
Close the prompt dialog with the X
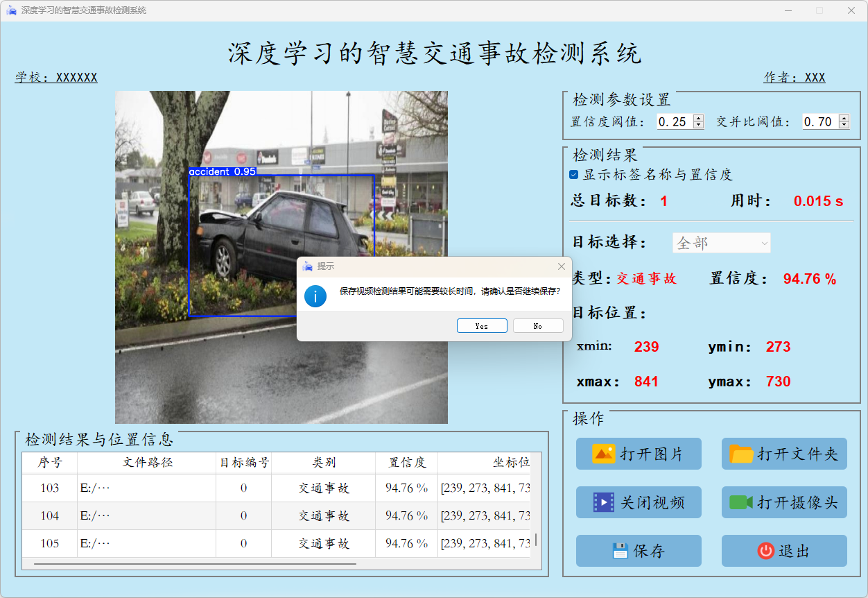tap(561, 266)
